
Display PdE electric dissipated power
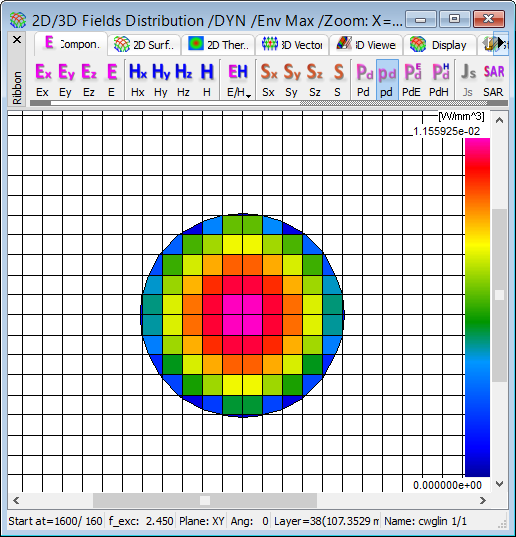[412, 80]
